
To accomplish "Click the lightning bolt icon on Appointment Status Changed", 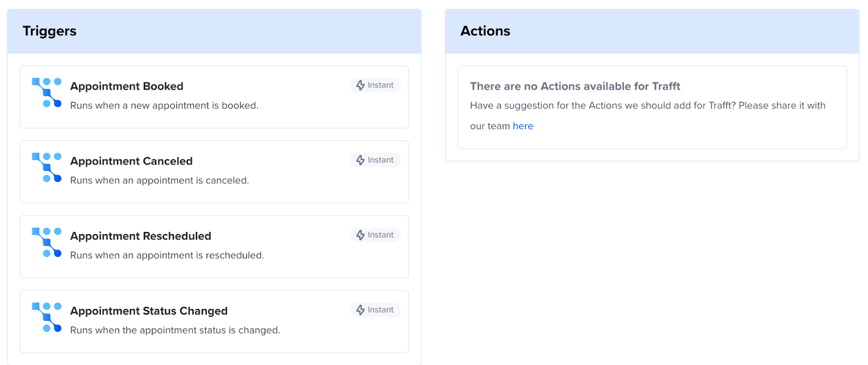I will click(360, 310).
